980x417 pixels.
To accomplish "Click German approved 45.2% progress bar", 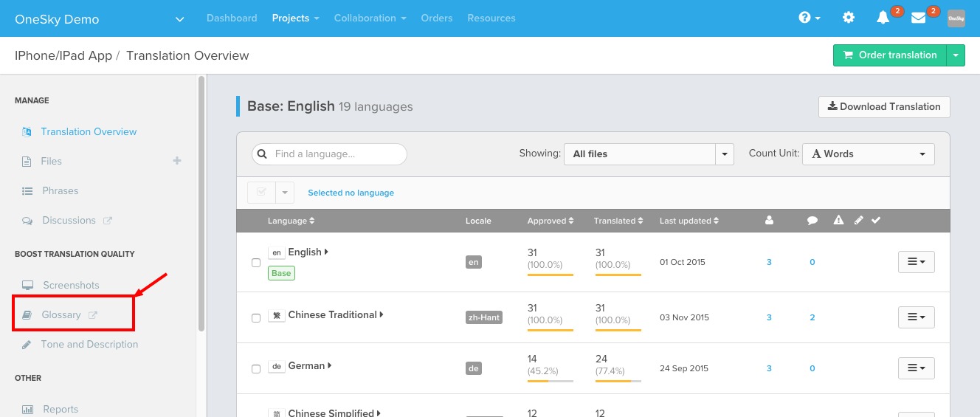I will click(x=551, y=381).
